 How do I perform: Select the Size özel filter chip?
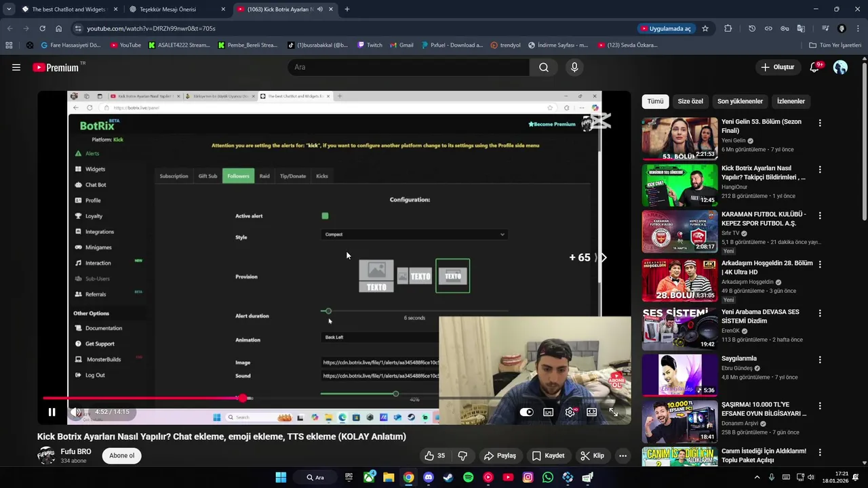point(690,101)
